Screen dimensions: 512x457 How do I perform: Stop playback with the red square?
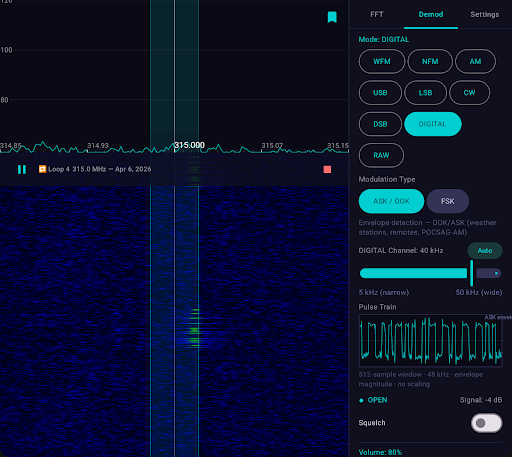327,169
